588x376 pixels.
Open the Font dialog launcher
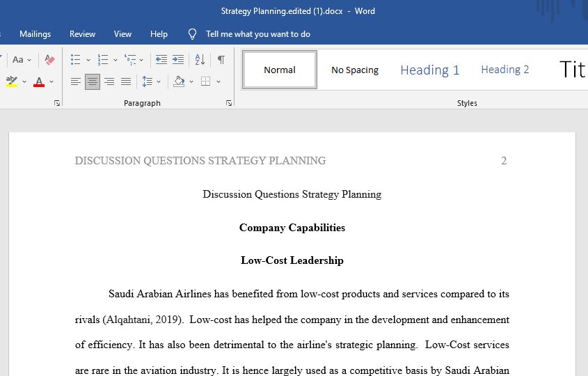click(57, 103)
